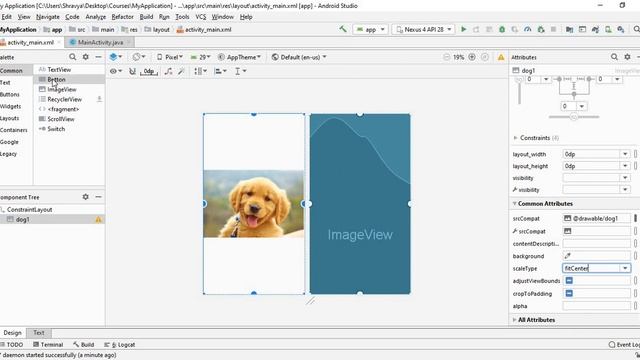This screenshot has width=640, height=360.
Task: Open the Tools menu
Action: pos(182,17)
